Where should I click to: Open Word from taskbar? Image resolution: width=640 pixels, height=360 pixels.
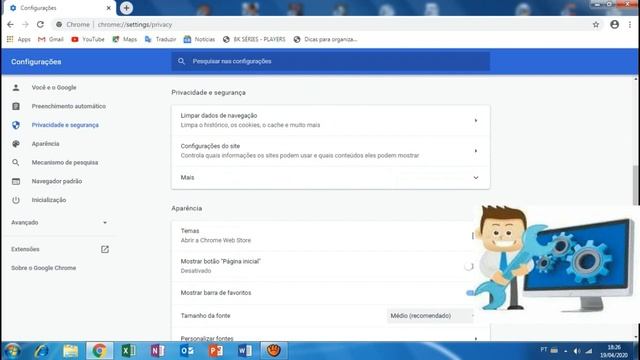pos(245,351)
